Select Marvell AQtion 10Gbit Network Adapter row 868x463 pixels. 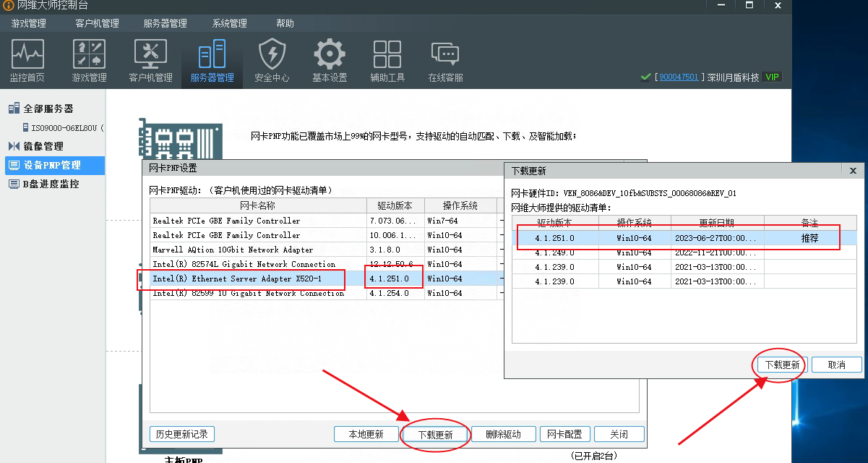coord(325,250)
